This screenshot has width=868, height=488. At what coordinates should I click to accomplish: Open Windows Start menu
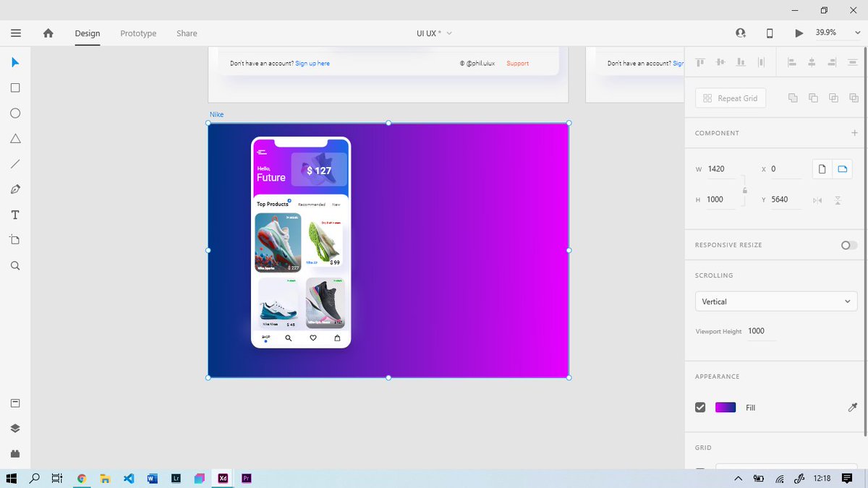coord(12,479)
